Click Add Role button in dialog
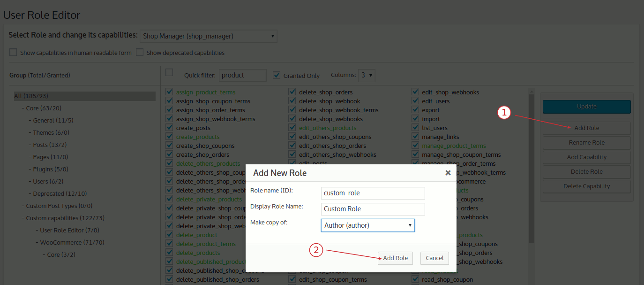The width and height of the screenshot is (644, 285). 395,258
